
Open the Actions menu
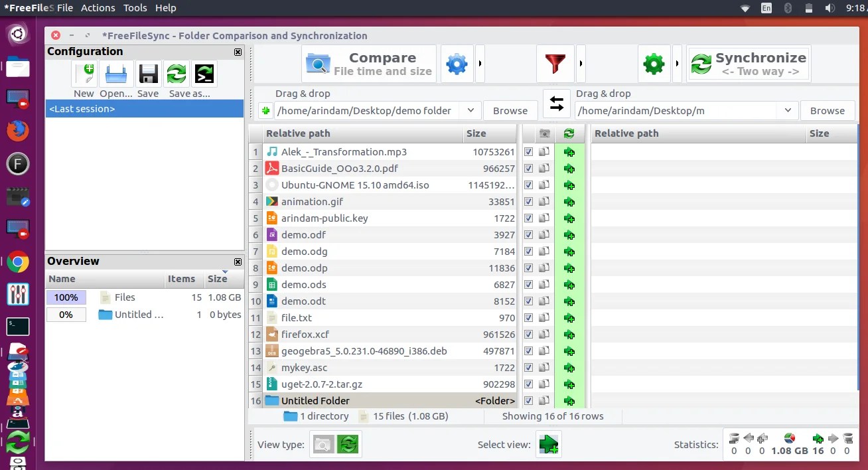98,8
